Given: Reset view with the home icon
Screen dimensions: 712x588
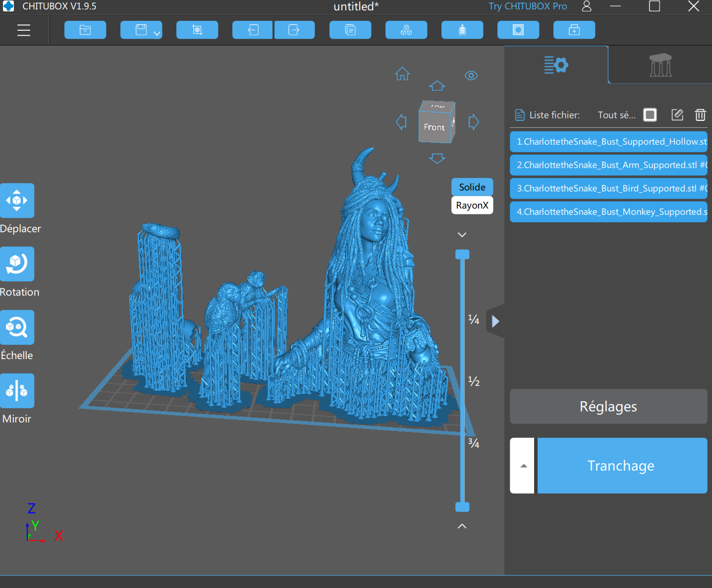Looking at the screenshot, I should 402,74.
